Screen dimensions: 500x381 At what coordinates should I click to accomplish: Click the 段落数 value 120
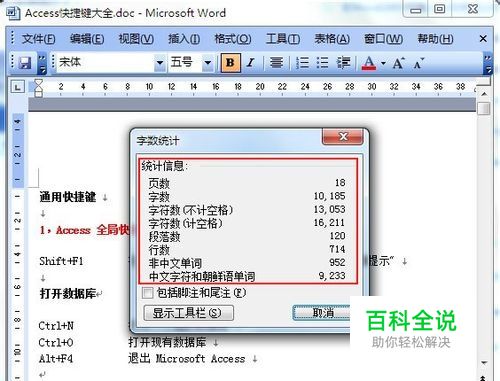337,236
